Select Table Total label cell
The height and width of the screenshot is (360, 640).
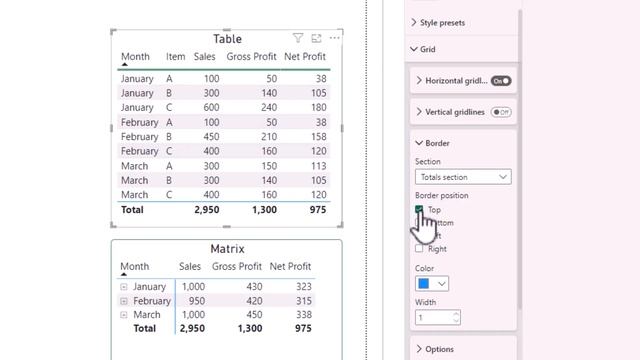[x=132, y=210]
